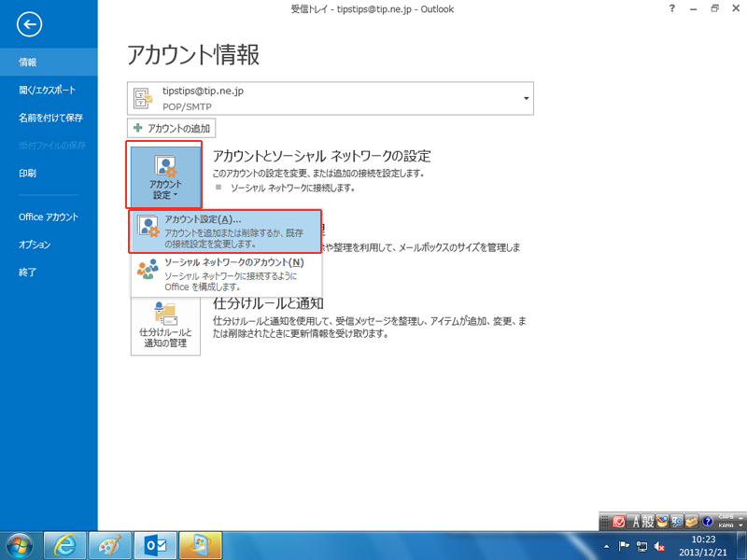Click the account mailbox icon in the account box
Viewport: 747px width, 560px height.
(143, 99)
